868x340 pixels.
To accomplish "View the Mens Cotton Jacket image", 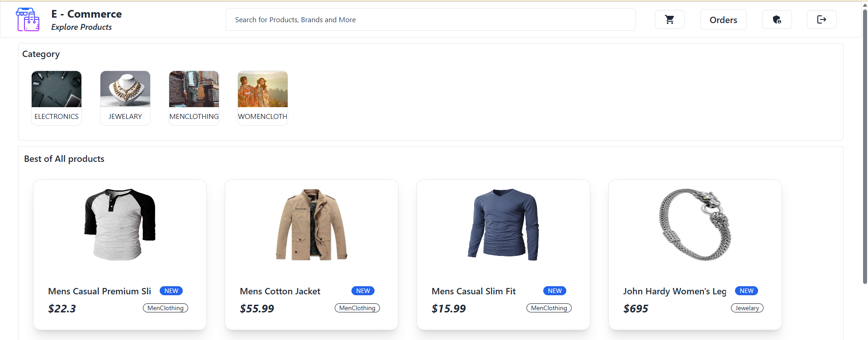I will [x=312, y=225].
